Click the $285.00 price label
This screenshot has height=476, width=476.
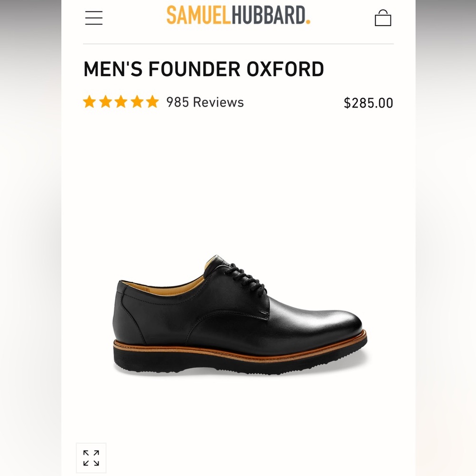(368, 103)
